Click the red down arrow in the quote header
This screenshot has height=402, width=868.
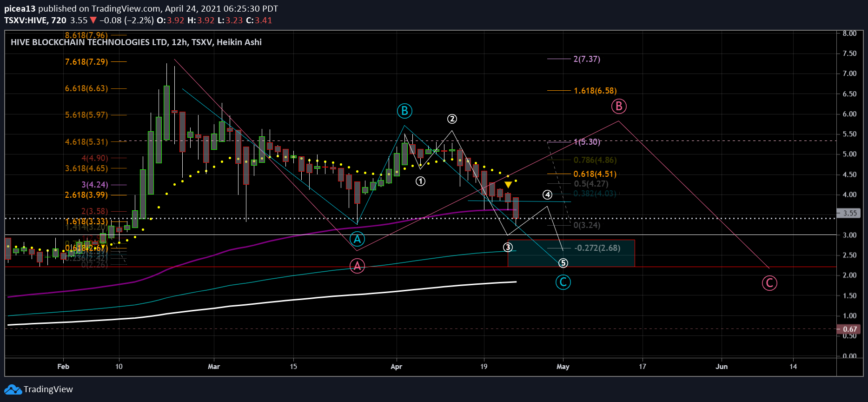coord(93,20)
